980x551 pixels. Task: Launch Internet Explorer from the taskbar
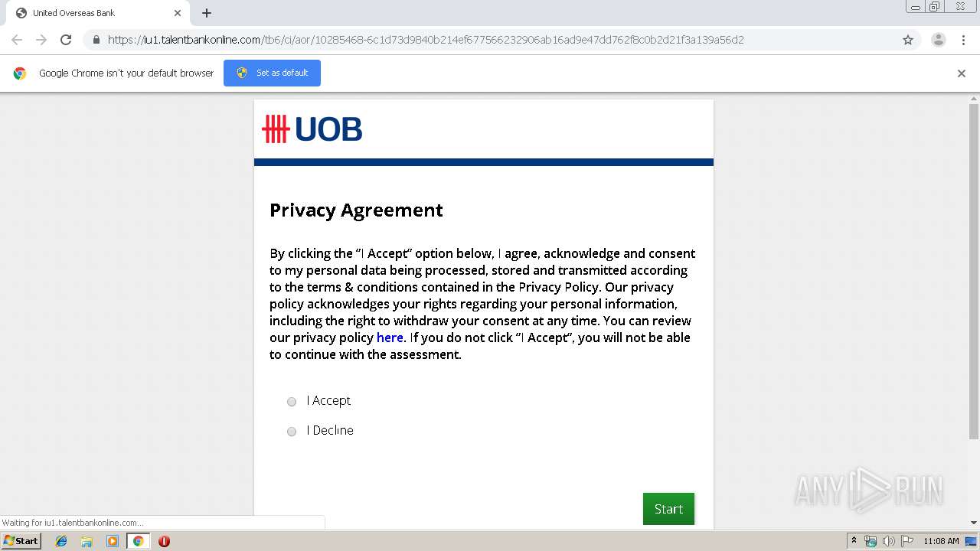(x=61, y=541)
